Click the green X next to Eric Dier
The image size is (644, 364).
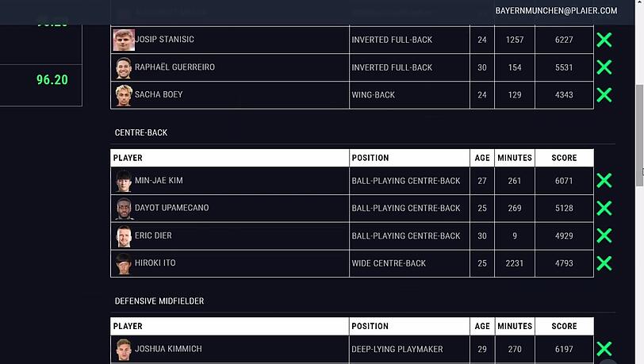(604, 236)
